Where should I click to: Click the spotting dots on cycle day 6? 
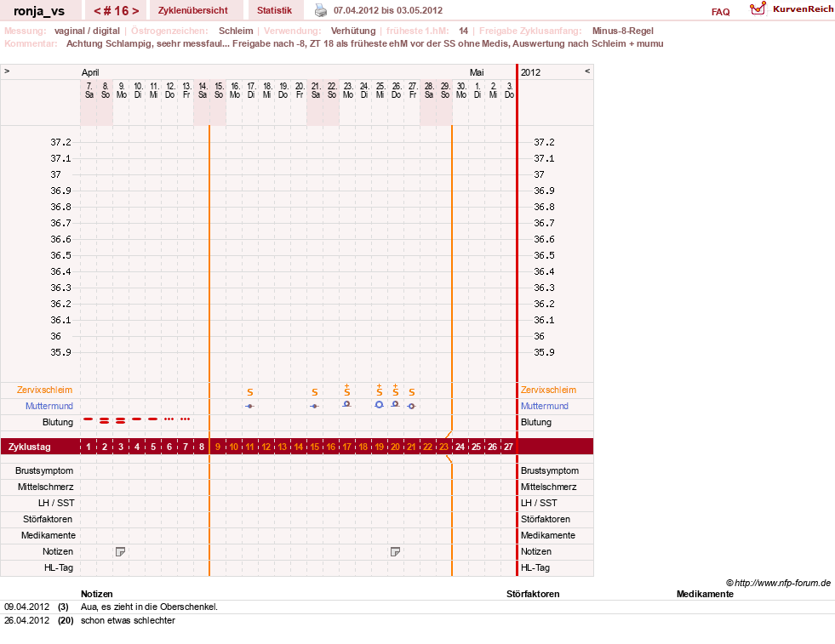(x=169, y=419)
